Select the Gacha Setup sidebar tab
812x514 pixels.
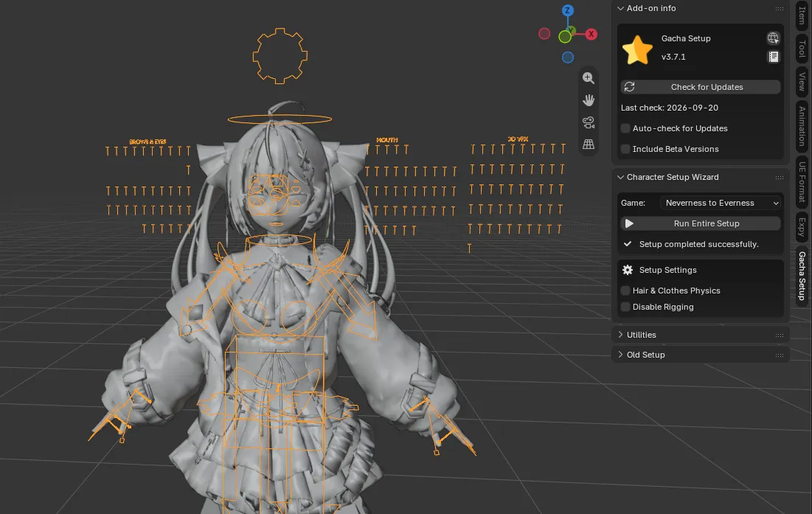pos(802,276)
